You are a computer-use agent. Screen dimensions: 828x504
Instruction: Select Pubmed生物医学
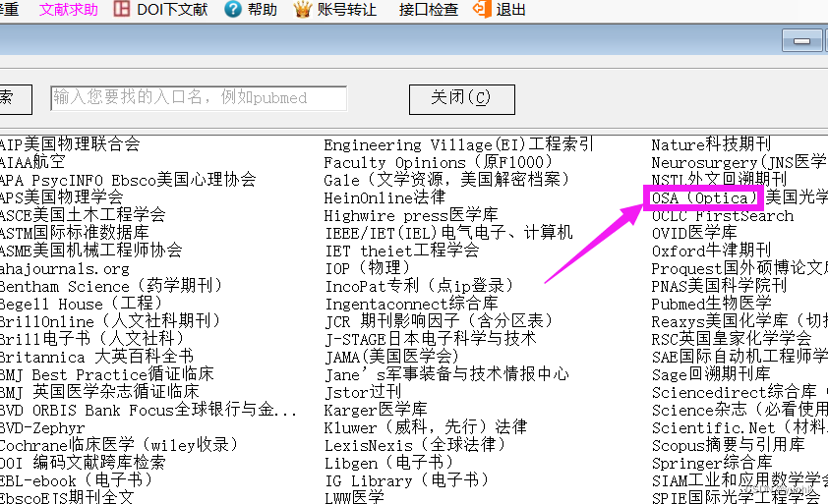[x=711, y=304]
